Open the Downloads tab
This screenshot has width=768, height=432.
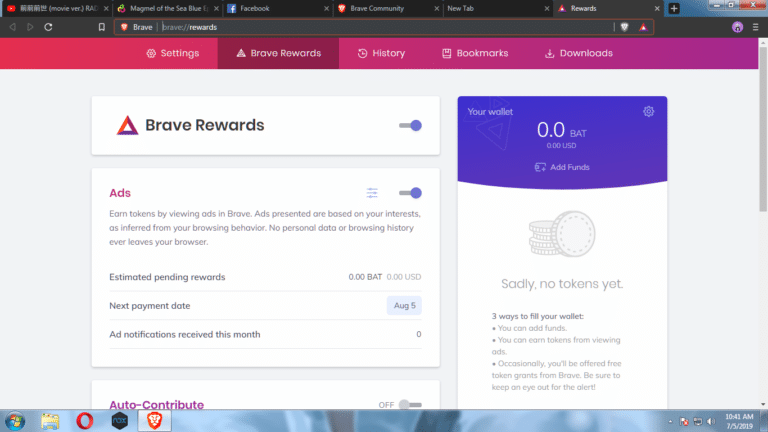(578, 53)
